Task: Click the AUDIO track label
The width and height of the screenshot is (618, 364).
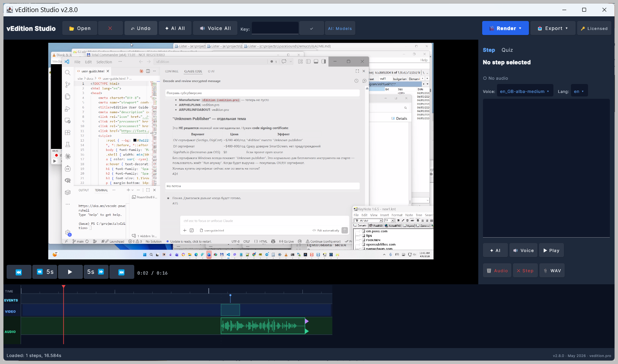Action: pos(10,332)
